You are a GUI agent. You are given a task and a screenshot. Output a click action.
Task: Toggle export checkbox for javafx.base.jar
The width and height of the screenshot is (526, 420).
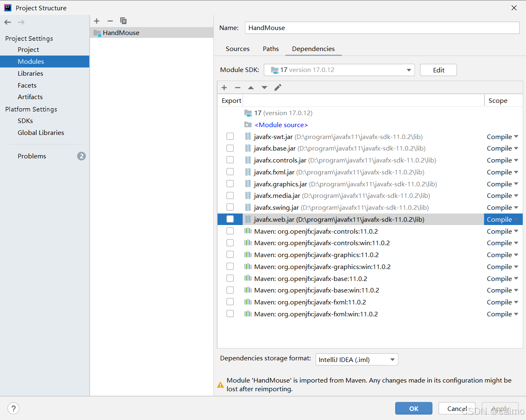[x=230, y=148]
